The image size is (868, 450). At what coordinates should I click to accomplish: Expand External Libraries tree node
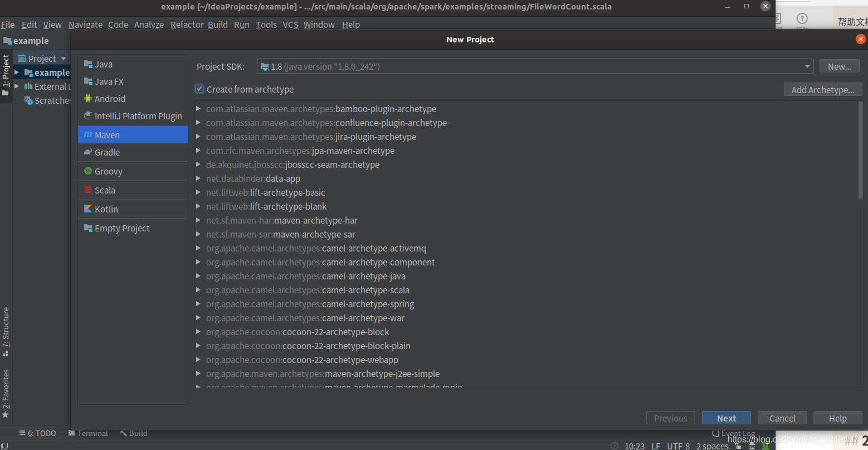pyautogui.click(x=17, y=86)
